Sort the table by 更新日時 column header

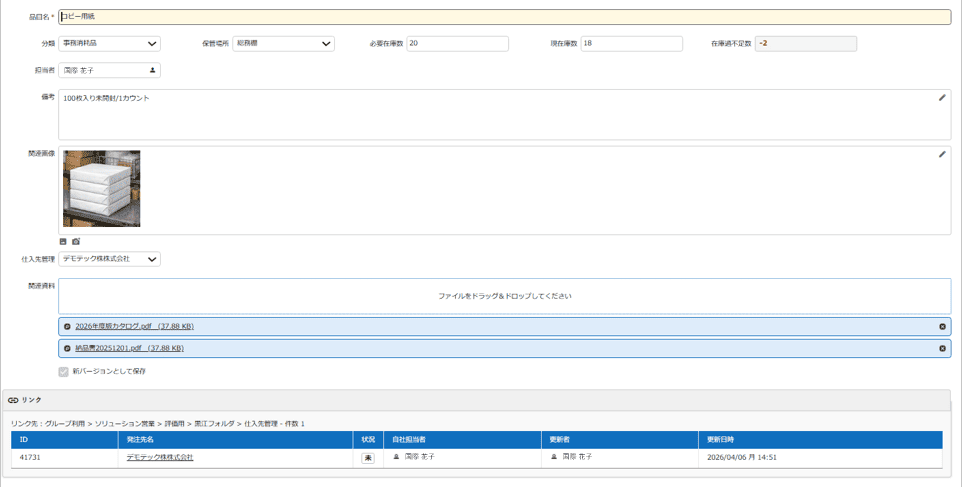(x=721, y=440)
